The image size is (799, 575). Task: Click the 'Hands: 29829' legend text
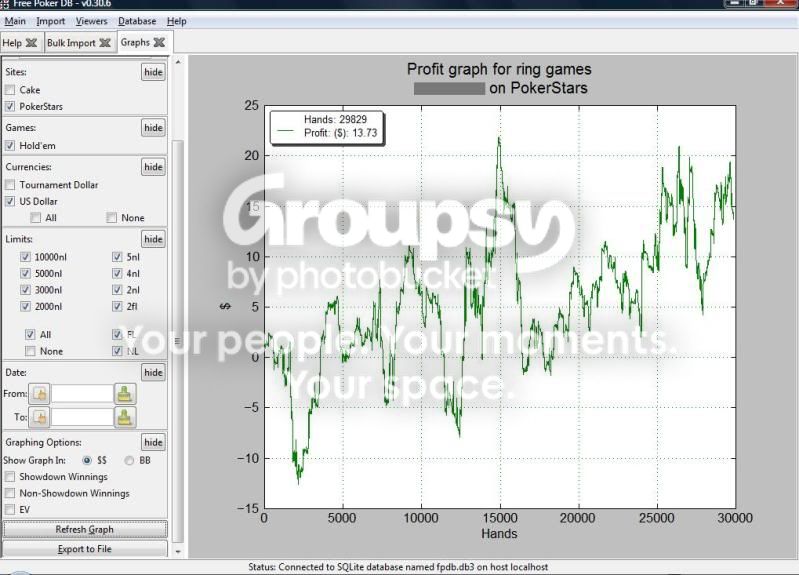coord(335,119)
